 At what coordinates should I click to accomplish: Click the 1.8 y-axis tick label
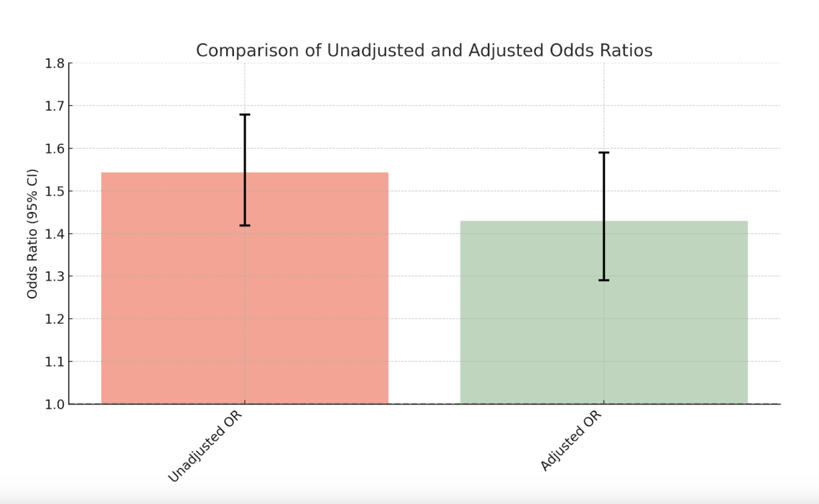pos(55,63)
